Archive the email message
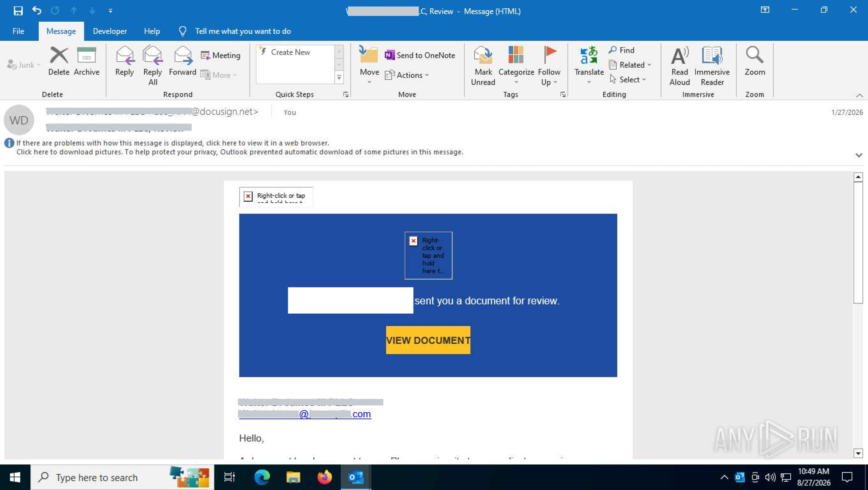The width and height of the screenshot is (868, 490). [x=86, y=61]
